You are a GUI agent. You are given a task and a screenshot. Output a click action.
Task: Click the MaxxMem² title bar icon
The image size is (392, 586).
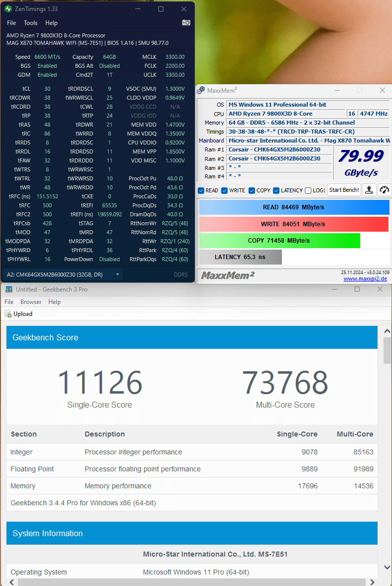point(201,90)
